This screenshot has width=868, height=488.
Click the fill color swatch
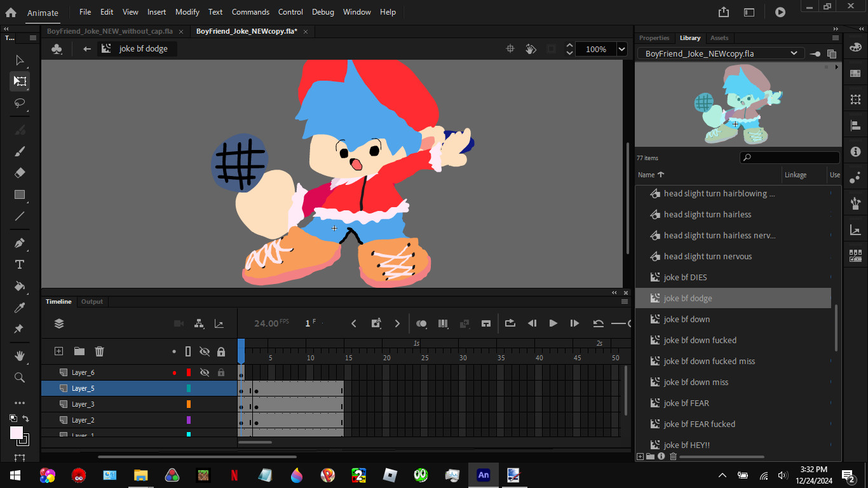click(x=17, y=433)
